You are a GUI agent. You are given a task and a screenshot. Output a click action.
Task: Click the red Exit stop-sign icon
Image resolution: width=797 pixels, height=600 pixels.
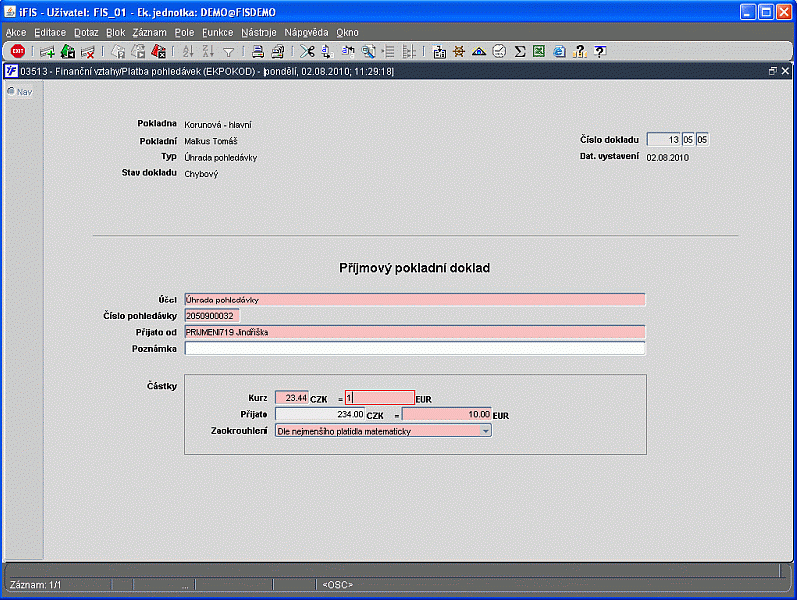tap(18, 51)
